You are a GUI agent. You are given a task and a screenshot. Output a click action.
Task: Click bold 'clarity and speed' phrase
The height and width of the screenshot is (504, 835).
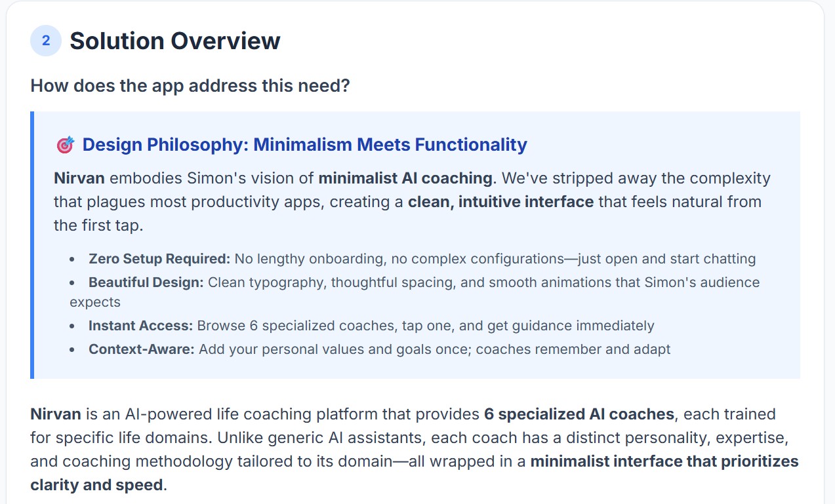click(96, 485)
